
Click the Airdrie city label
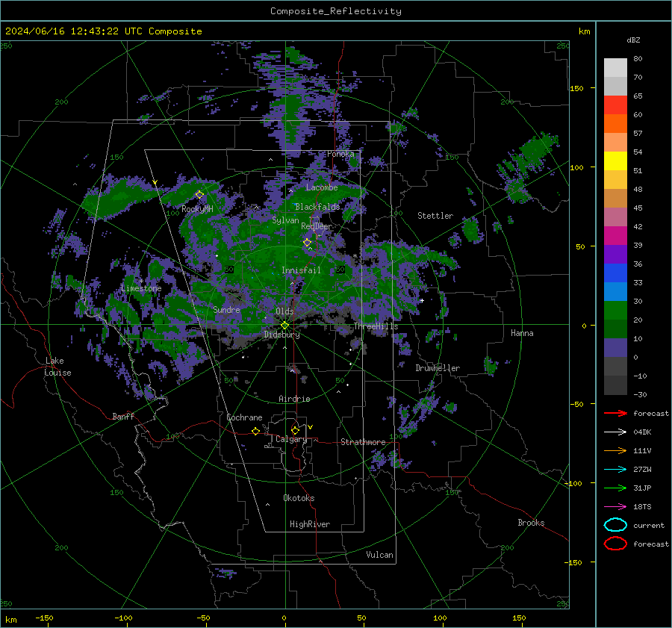click(x=294, y=399)
